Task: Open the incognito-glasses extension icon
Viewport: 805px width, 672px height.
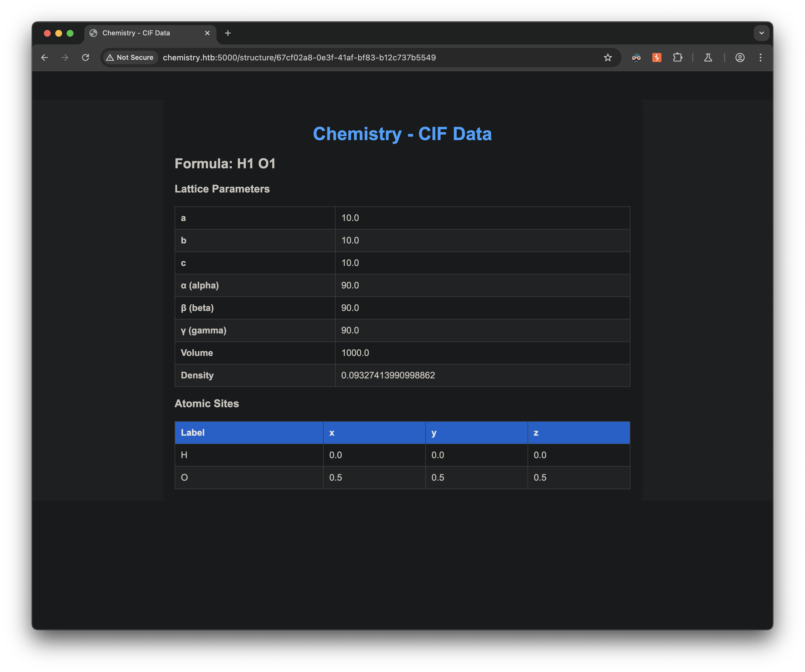Action: 636,58
